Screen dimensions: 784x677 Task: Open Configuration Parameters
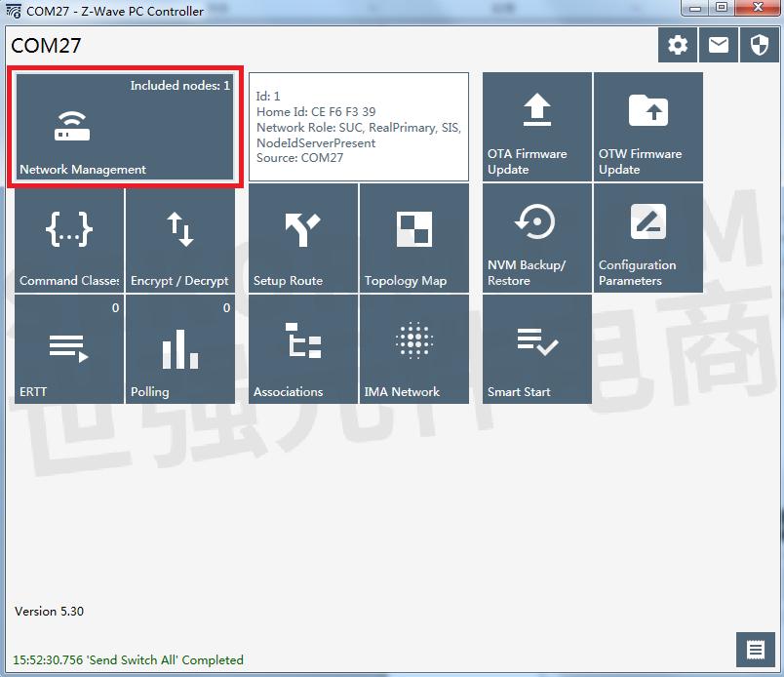coord(647,237)
